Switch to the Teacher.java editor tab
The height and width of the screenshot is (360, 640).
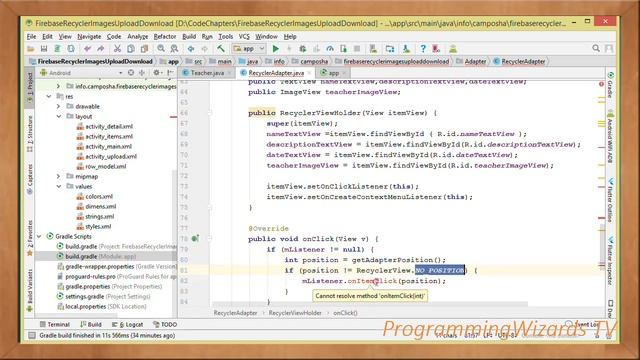pyautogui.click(x=207, y=73)
